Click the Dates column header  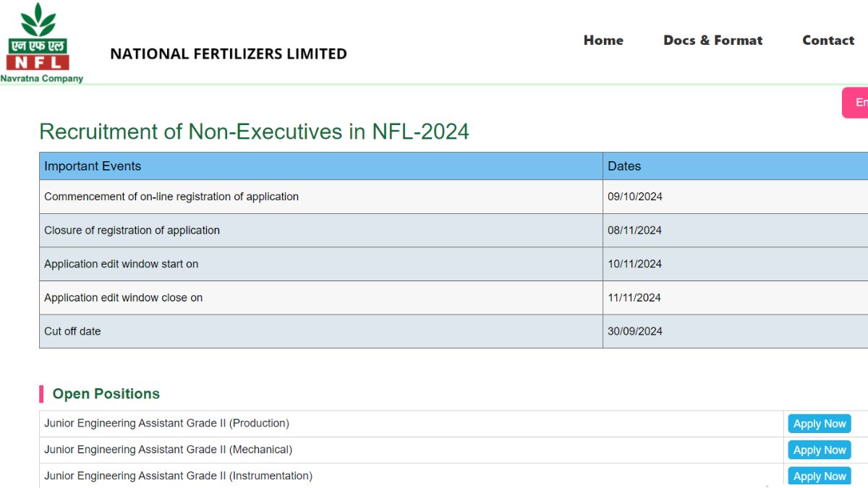point(624,166)
